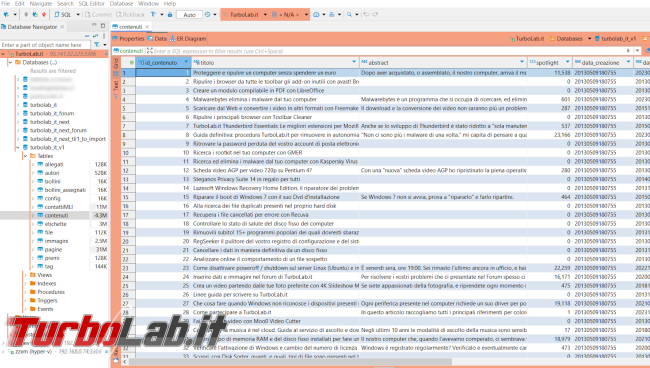This screenshot has width=650, height=368.
Task: Click the Collapse All navigator icon
Action: pos(87,36)
